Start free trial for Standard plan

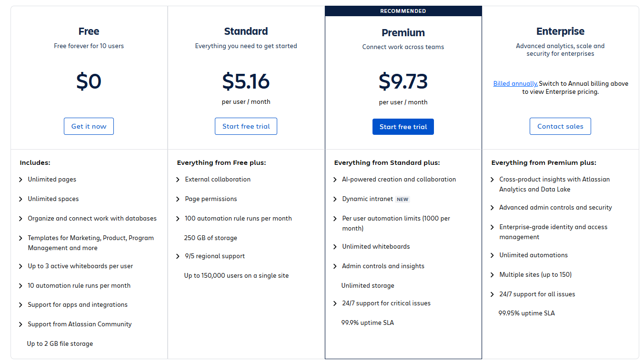(246, 126)
